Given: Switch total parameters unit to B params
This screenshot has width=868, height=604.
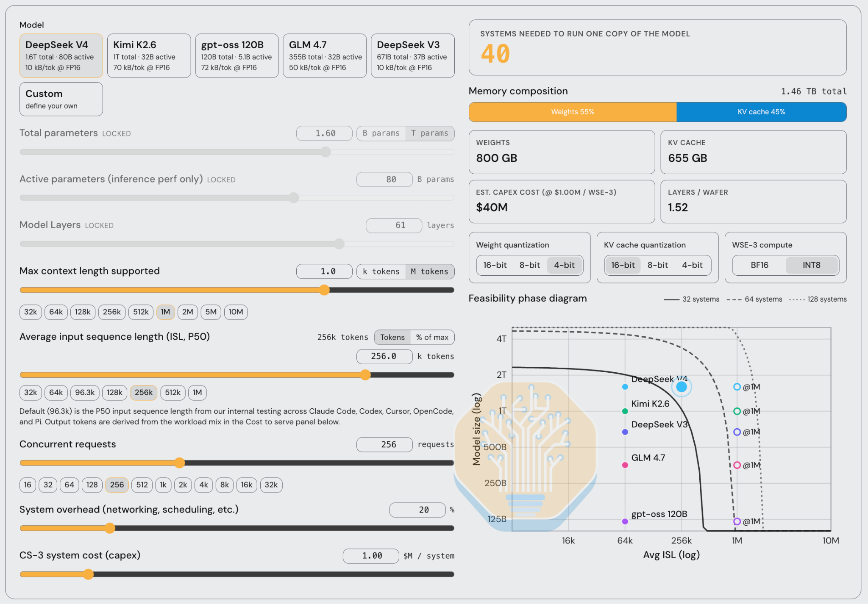Looking at the screenshot, I should coord(381,133).
